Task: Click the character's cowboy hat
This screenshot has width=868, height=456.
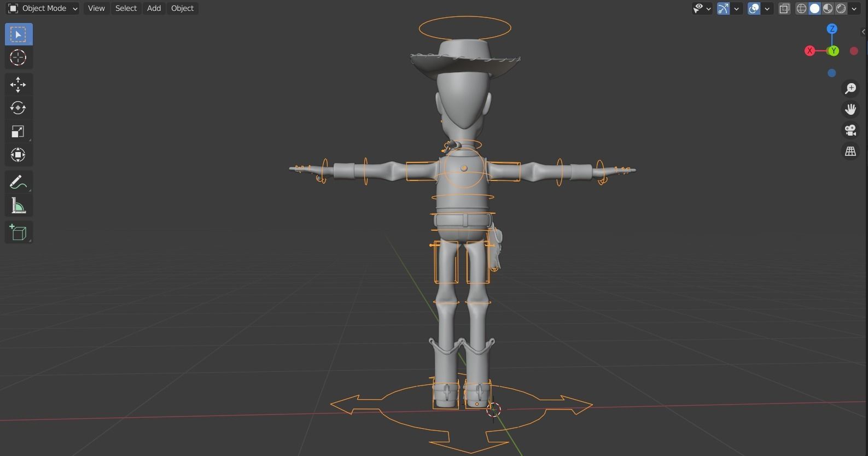Action: click(x=465, y=59)
